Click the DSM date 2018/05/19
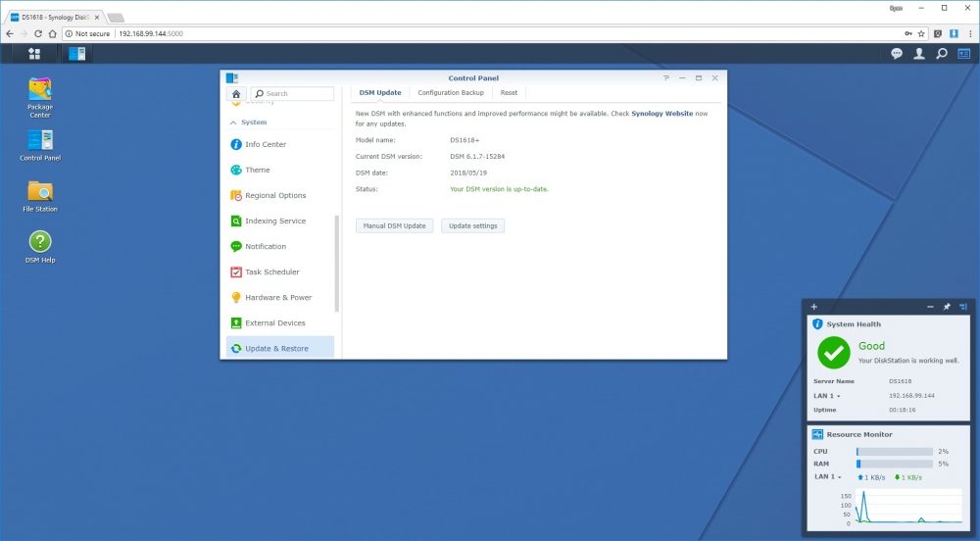 pyautogui.click(x=468, y=173)
